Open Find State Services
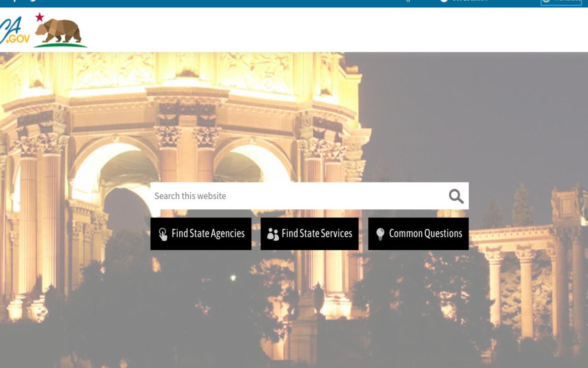Viewport: 588px width, 368px height. pos(310,234)
